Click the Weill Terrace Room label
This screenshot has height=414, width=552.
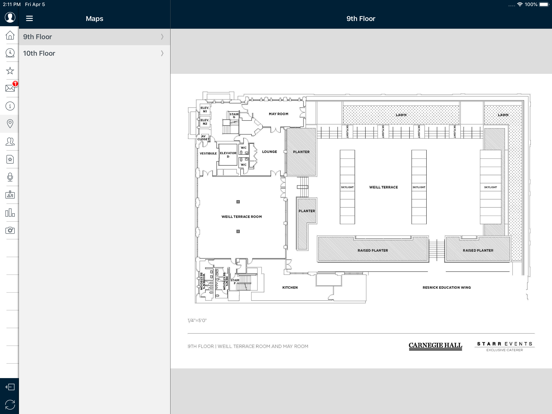pyautogui.click(x=242, y=217)
